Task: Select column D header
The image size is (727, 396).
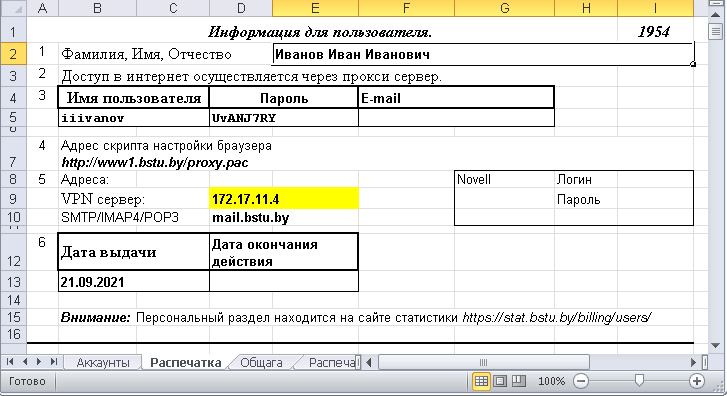Action: [x=241, y=8]
